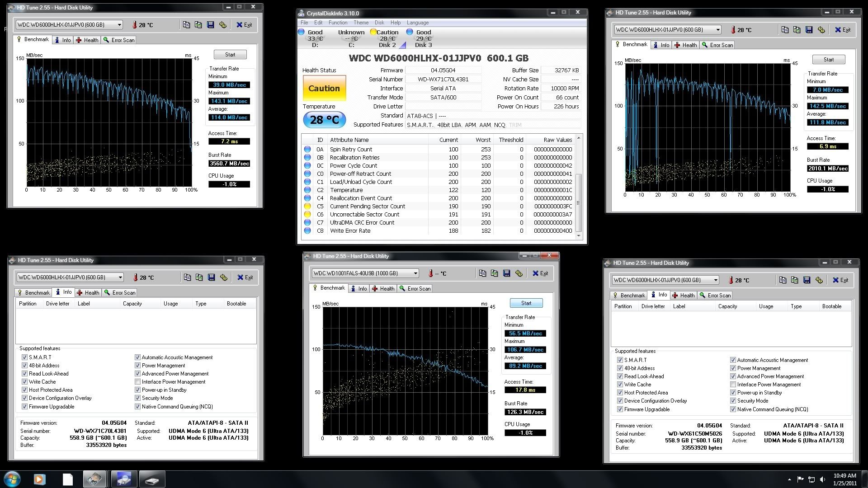Click floppy save icon in HD Tune 142.5 MB/sec window
Image resolution: width=868 pixels, height=488 pixels.
tap(809, 30)
